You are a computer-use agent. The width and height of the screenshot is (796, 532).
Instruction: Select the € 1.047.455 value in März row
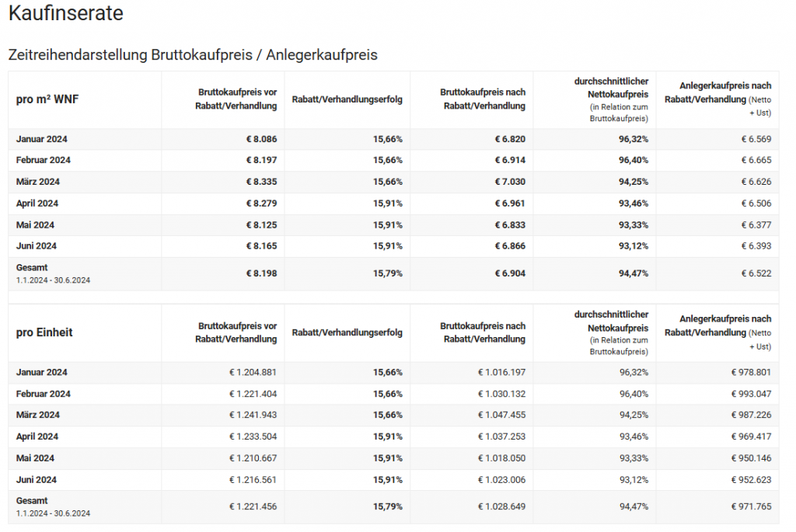pyautogui.click(x=501, y=415)
